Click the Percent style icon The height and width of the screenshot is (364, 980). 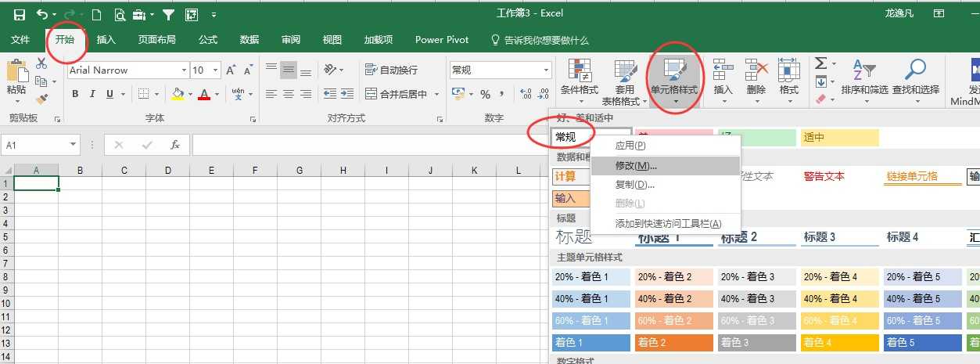485,94
